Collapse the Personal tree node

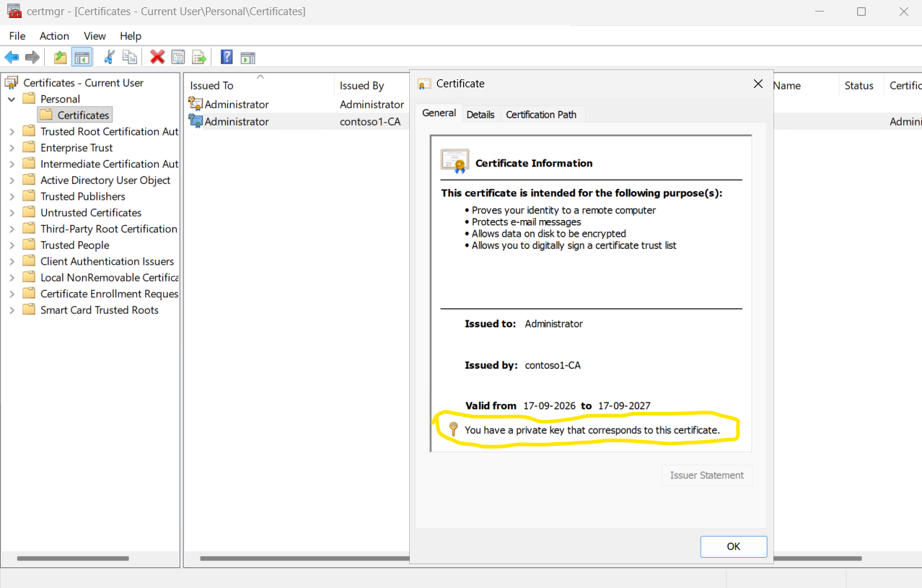[x=12, y=99]
